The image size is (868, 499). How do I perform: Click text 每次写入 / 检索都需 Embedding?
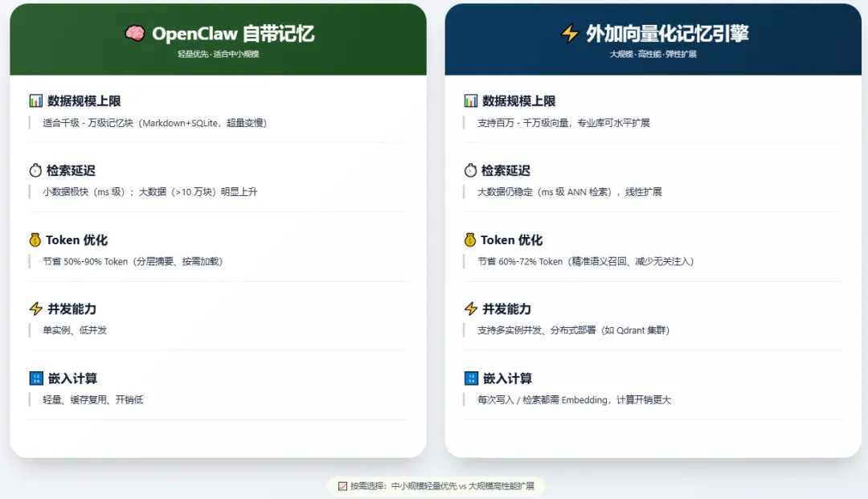[542, 400]
